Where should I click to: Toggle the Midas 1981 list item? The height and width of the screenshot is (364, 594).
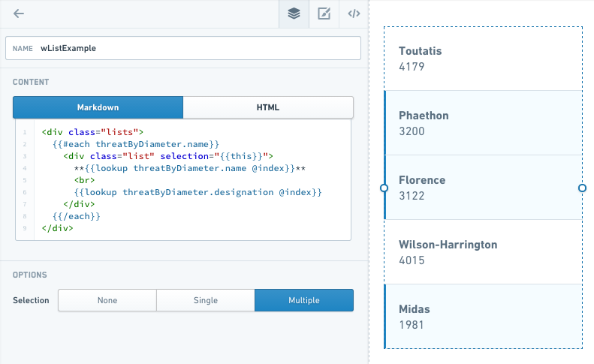tap(484, 316)
